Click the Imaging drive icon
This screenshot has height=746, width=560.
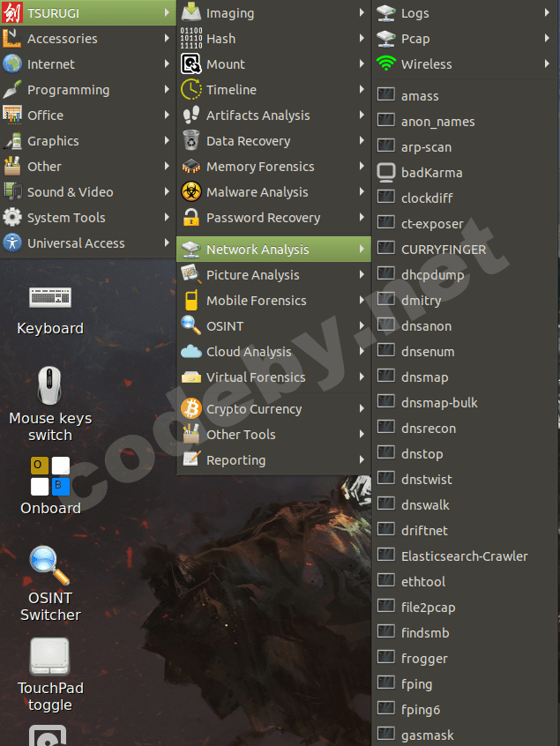(x=191, y=13)
